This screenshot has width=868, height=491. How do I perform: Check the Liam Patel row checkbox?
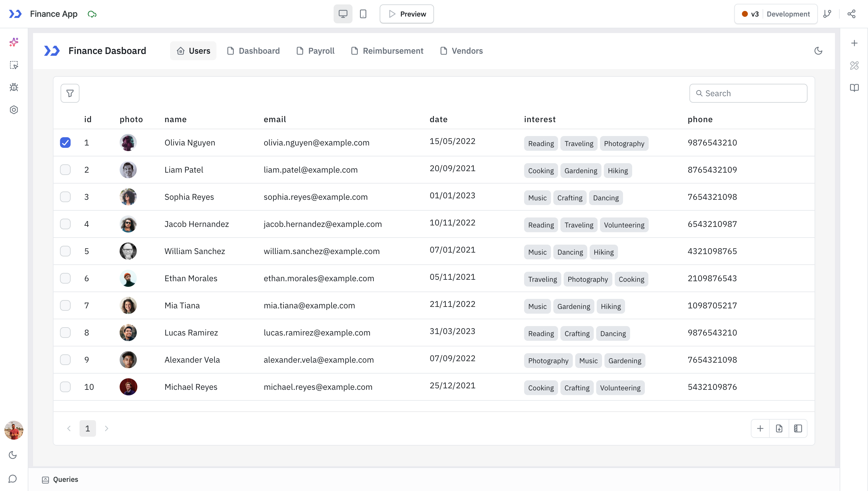pos(65,170)
